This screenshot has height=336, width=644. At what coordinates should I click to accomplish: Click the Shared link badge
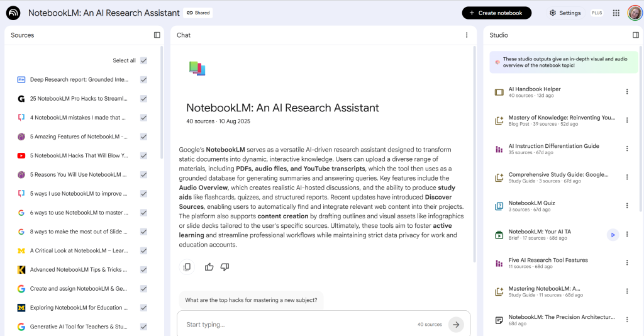point(198,13)
